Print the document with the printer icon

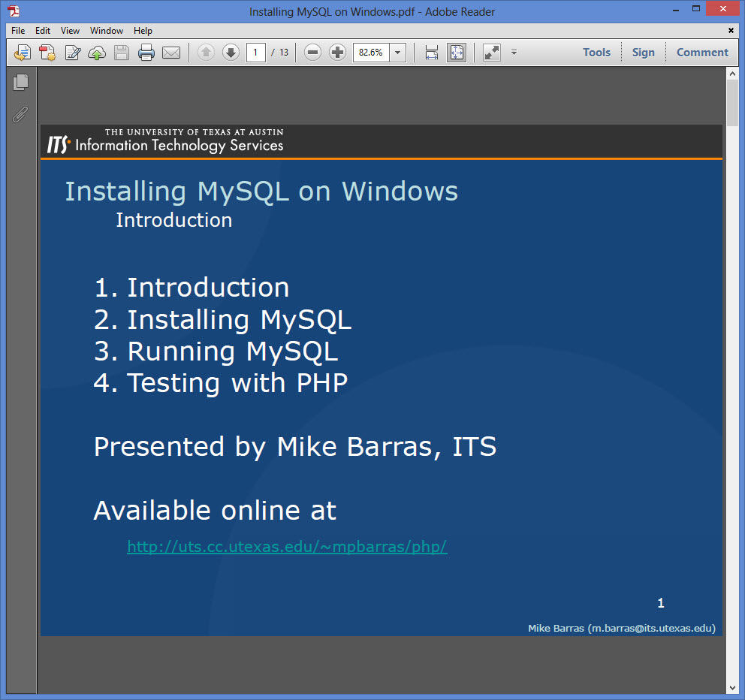click(146, 53)
